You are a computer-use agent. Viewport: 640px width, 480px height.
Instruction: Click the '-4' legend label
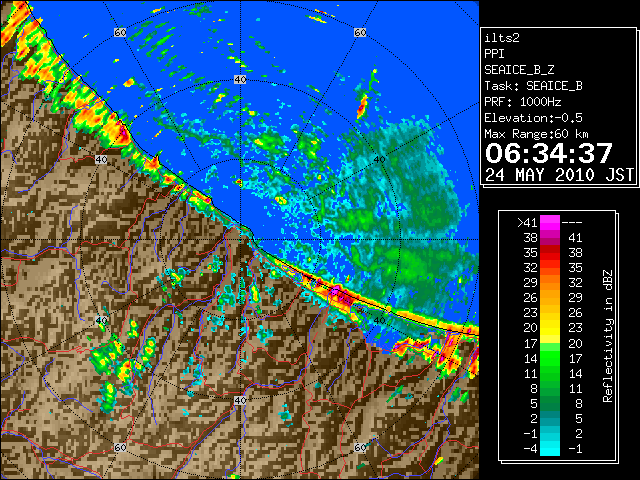coord(530,449)
